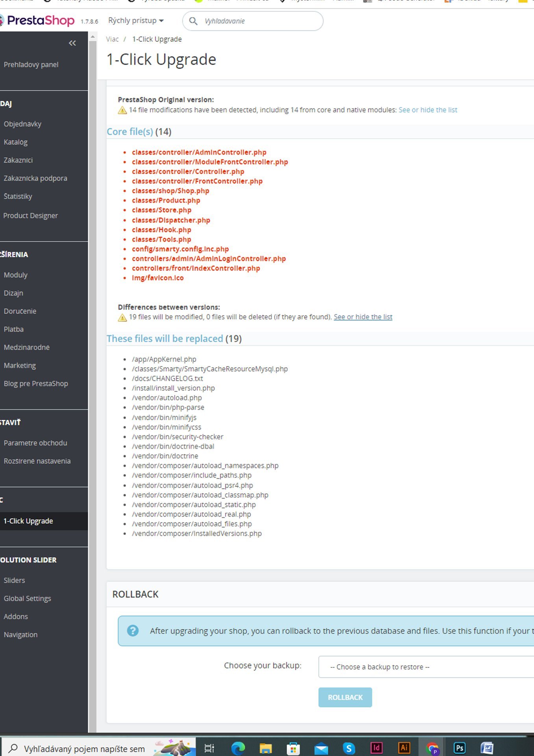
Task: Toggle the version differences list link
Action: tap(363, 317)
